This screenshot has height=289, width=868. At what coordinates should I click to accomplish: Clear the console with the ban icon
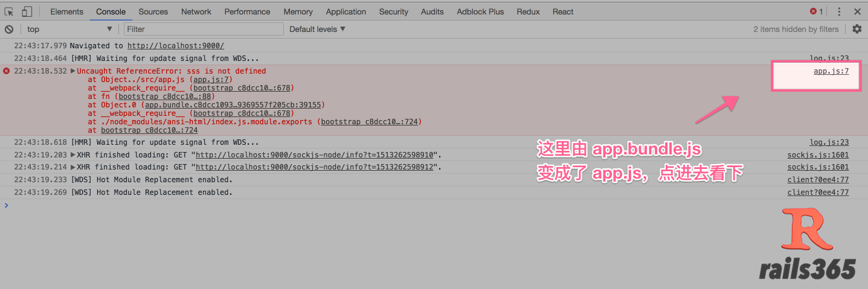pyautogui.click(x=9, y=29)
